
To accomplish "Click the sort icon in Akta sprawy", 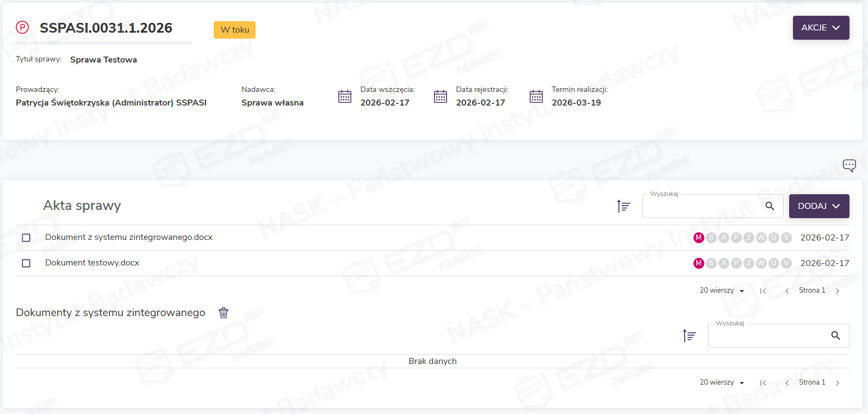I will 624,206.
